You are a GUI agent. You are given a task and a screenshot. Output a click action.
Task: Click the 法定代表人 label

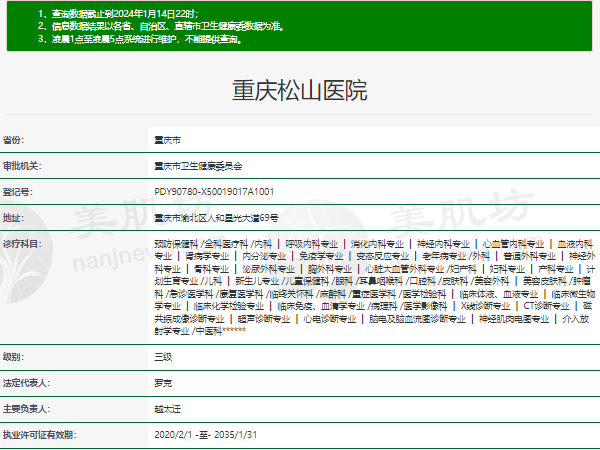point(26,383)
